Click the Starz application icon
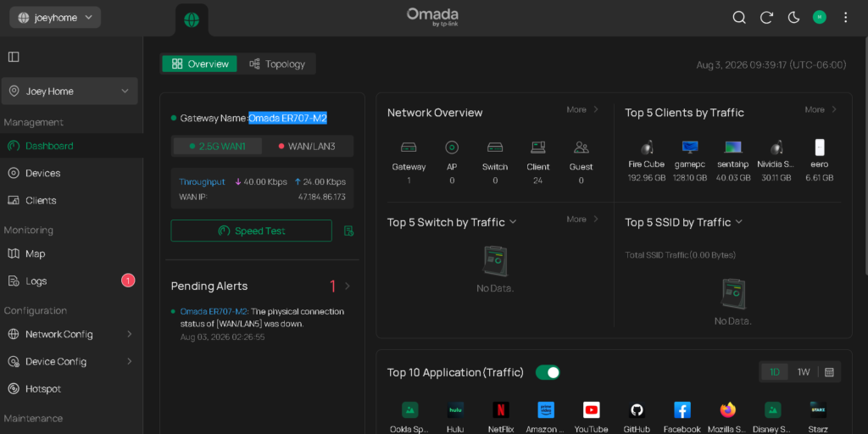Screen dimensions: 868x434 [x=818, y=410]
